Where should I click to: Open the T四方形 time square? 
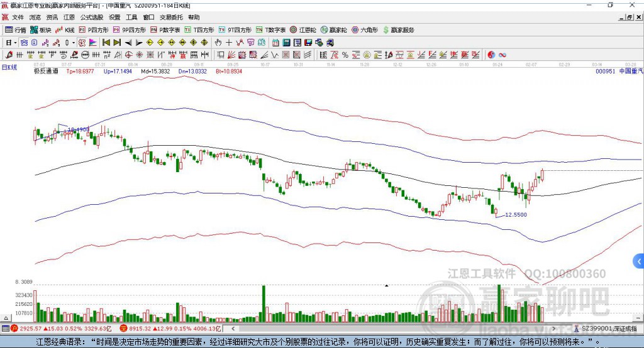(x=199, y=30)
